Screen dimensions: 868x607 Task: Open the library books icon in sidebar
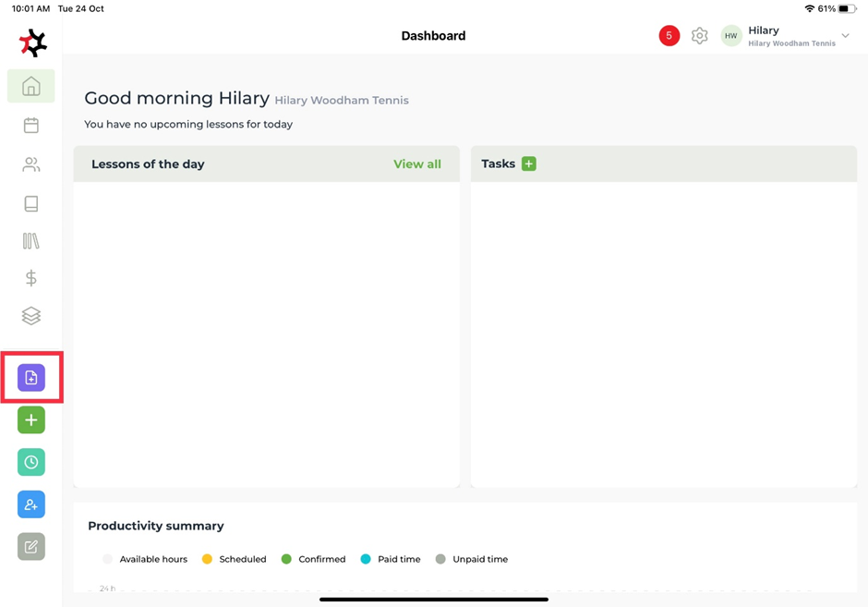pos(31,241)
